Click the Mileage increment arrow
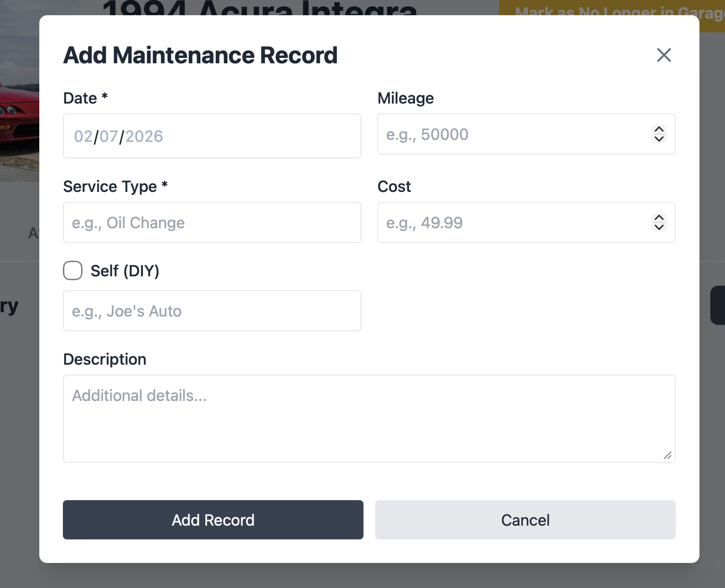 (659, 130)
